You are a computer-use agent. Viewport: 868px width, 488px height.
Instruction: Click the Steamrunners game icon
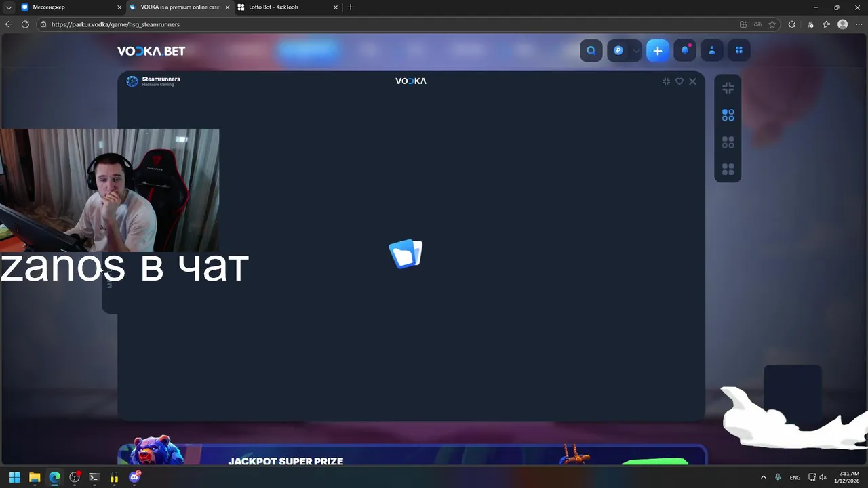pyautogui.click(x=132, y=81)
